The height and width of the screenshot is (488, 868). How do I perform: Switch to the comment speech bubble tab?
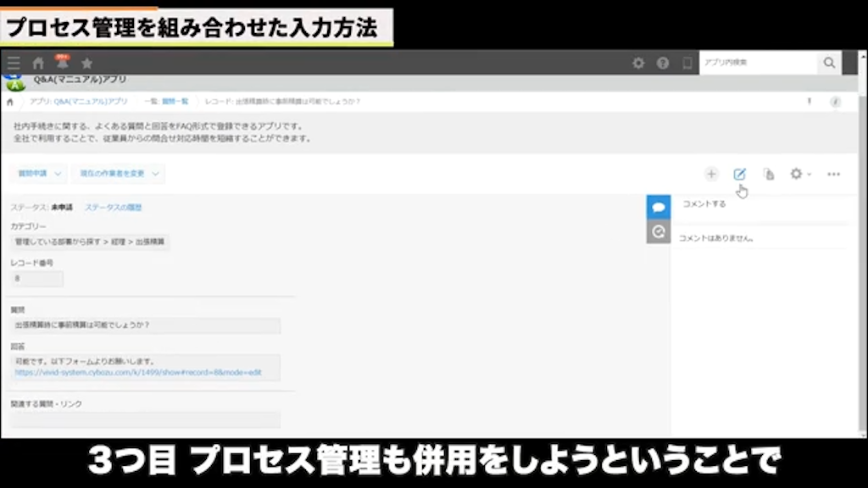[x=659, y=206]
